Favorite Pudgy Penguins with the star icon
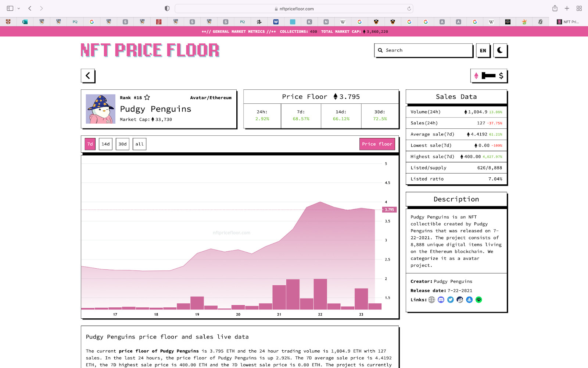 pos(147,98)
